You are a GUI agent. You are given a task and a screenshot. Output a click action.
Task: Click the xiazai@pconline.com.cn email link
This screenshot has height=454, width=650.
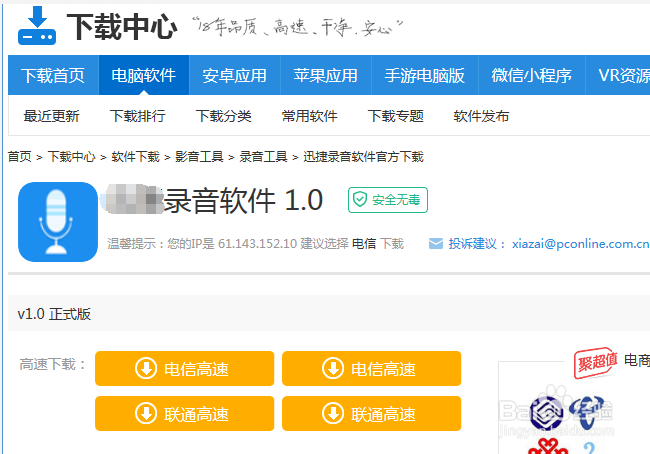[x=581, y=244]
